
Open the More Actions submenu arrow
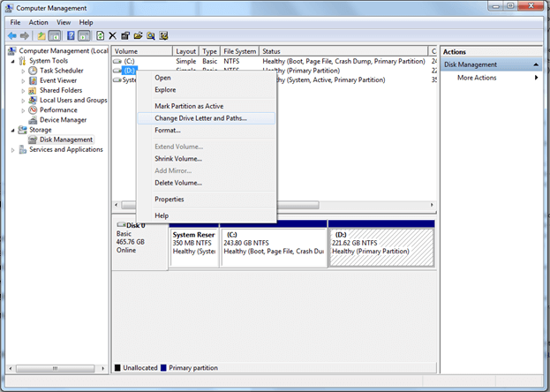coord(536,78)
